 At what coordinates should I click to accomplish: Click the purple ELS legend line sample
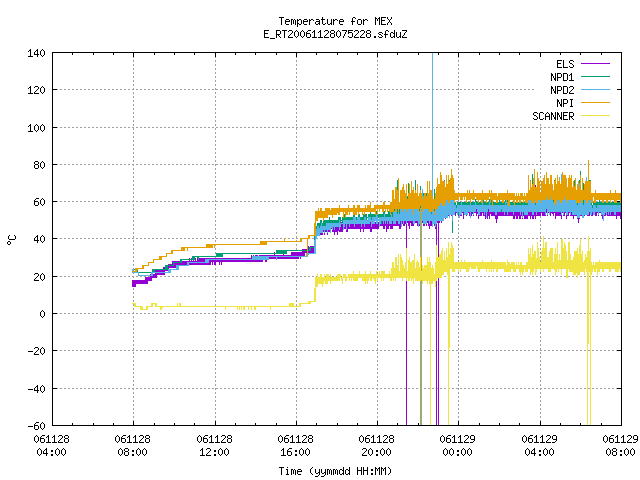point(596,64)
